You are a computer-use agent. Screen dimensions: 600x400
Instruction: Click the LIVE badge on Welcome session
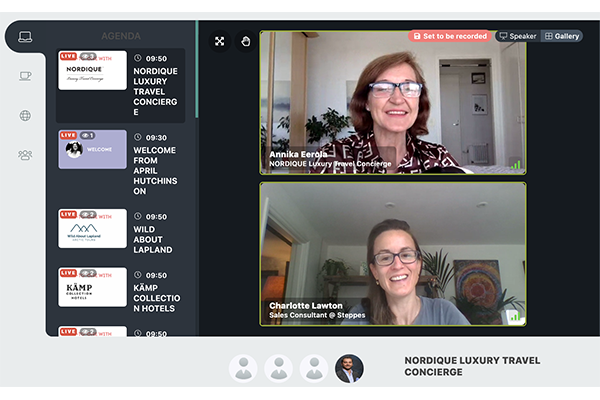[x=68, y=135]
